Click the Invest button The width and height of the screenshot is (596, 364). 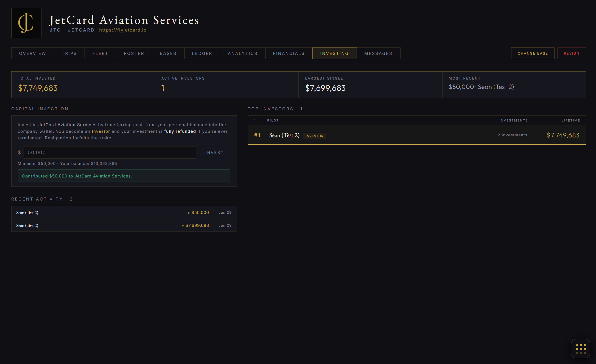(214, 153)
